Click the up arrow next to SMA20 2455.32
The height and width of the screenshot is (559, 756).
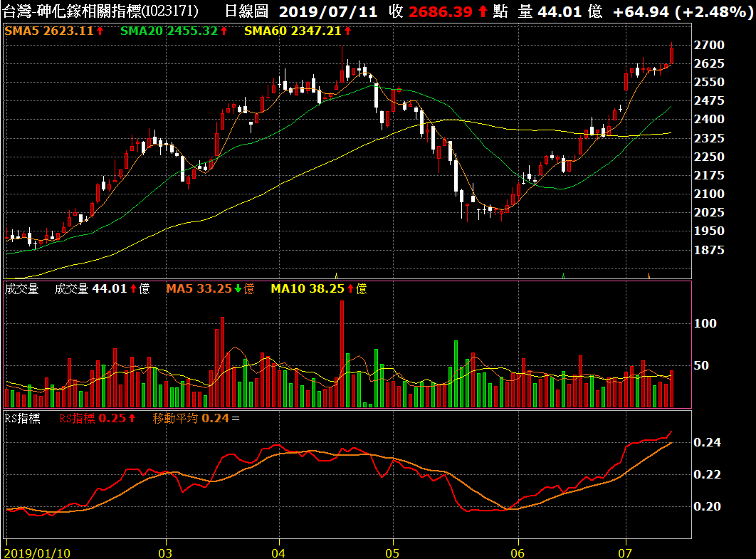(224, 31)
